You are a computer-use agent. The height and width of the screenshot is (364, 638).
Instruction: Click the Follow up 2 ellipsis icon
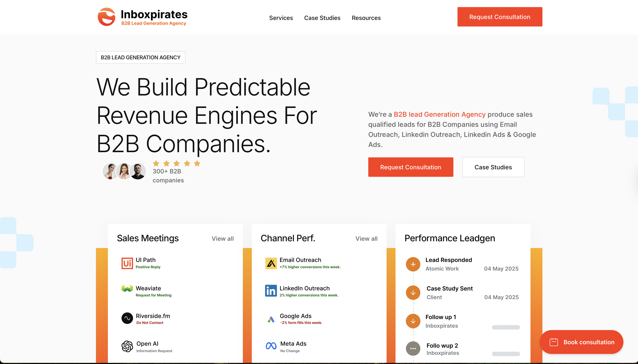pyautogui.click(x=413, y=349)
